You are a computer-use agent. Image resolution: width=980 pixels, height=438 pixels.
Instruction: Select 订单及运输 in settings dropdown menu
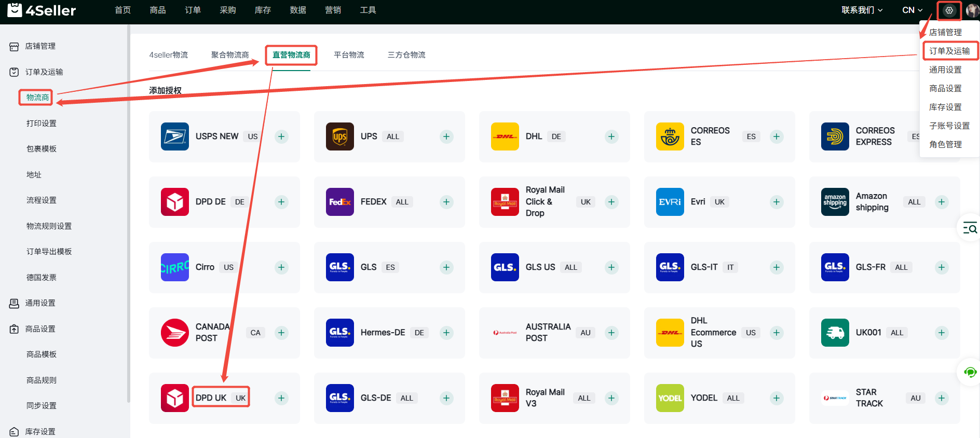pos(949,51)
